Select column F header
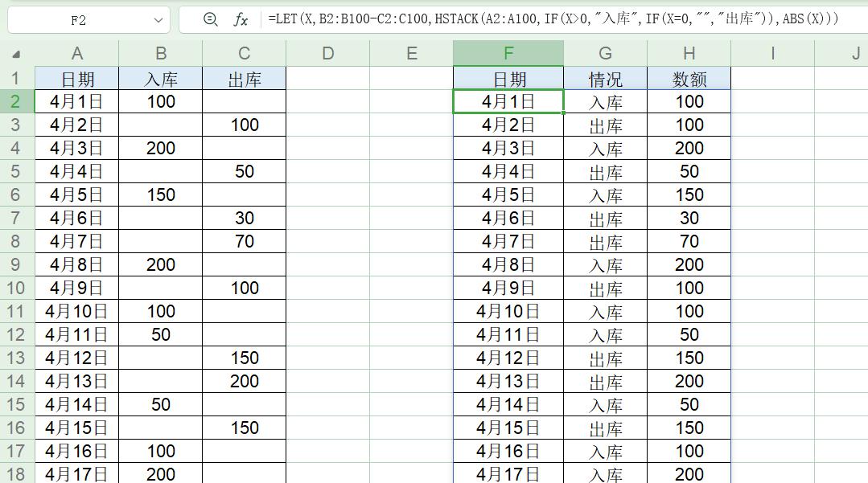 [x=508, y=53]
